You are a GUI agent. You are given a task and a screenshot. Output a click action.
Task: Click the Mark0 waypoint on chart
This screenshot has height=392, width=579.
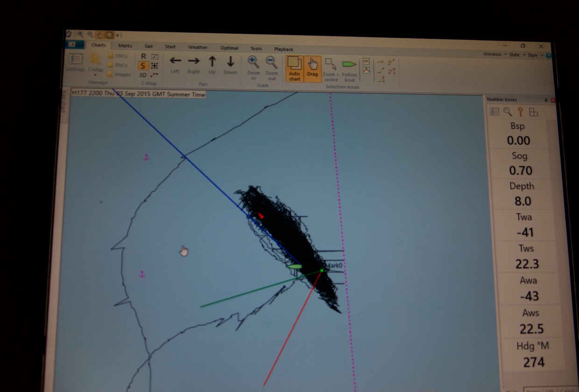[x=322, y=270]
